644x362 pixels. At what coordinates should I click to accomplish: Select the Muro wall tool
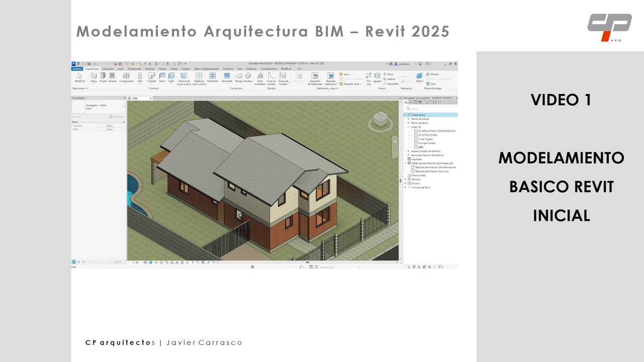point(94,77)
